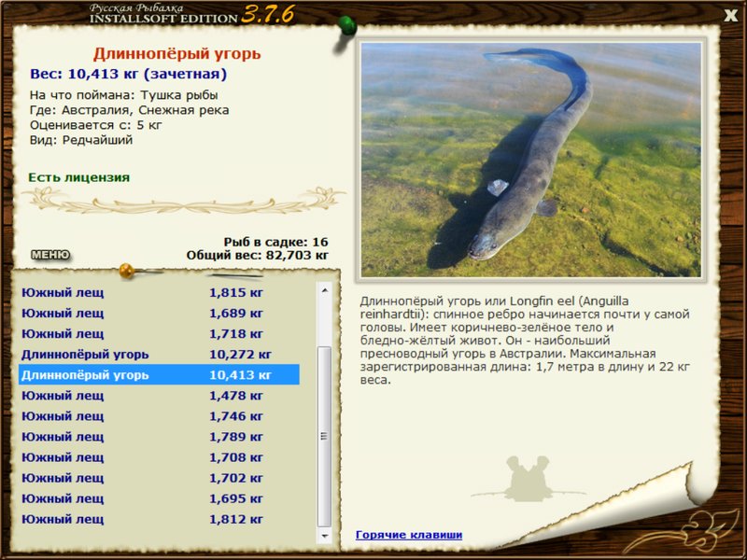
Task: Click the Общий вес: 82,703 кг text
Action: 258,255
